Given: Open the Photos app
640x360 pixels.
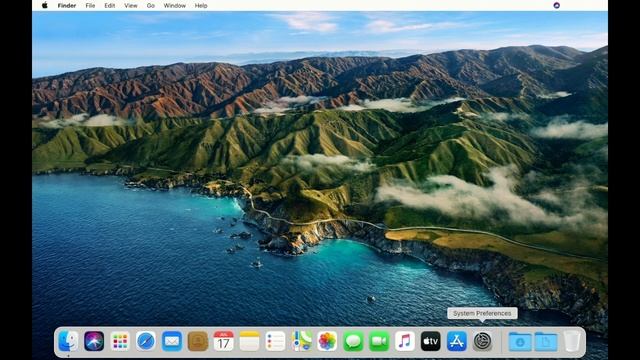Looking at the screenshot, I should (327, 341).
